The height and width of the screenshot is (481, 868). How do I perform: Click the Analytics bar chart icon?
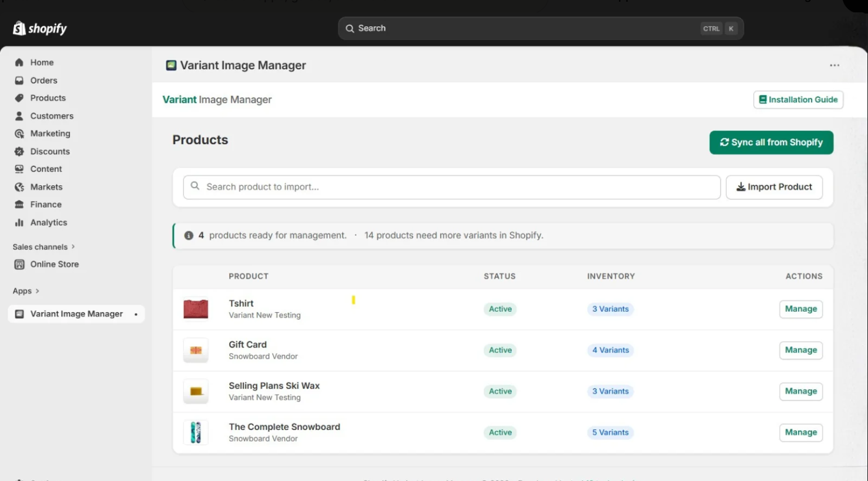click(x=19, y=222)
